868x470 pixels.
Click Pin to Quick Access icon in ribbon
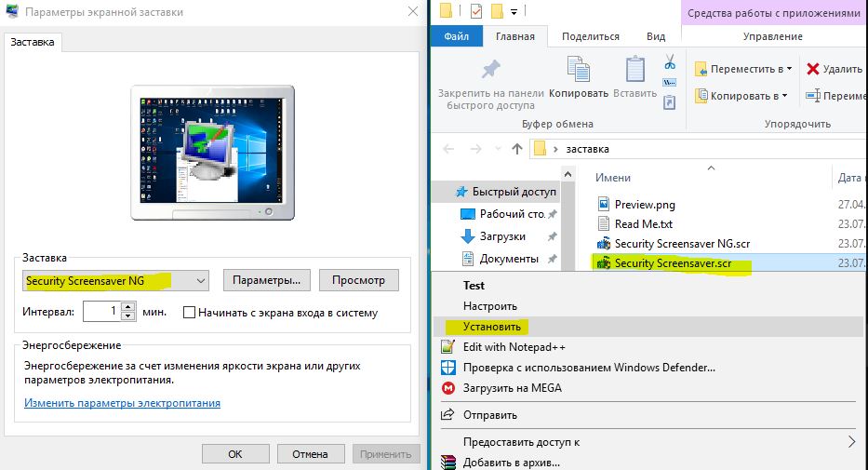point(490,70)
